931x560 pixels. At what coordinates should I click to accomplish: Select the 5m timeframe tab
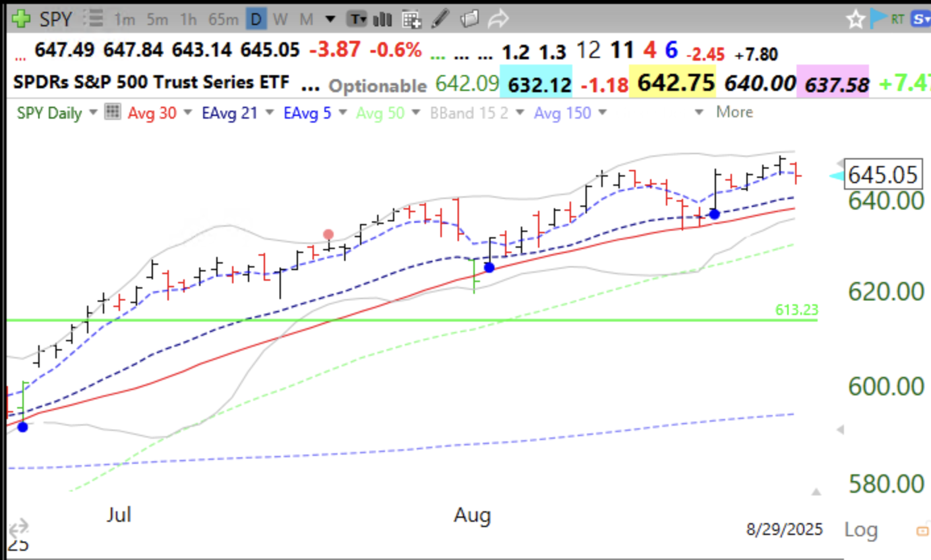click(157, 20)
